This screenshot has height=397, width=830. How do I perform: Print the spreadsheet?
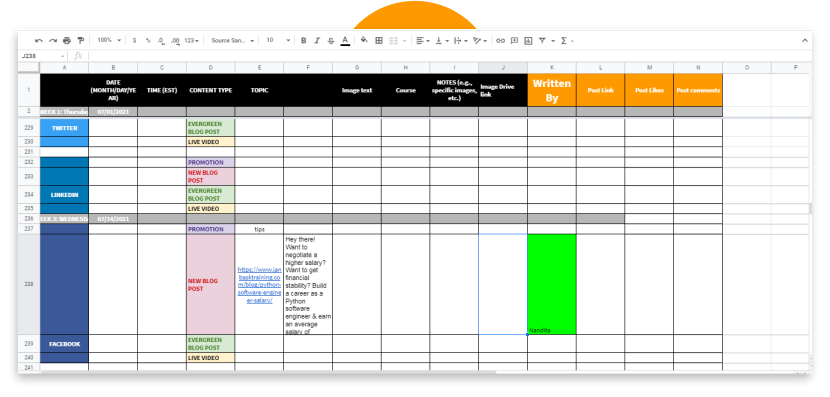point(67,40)
